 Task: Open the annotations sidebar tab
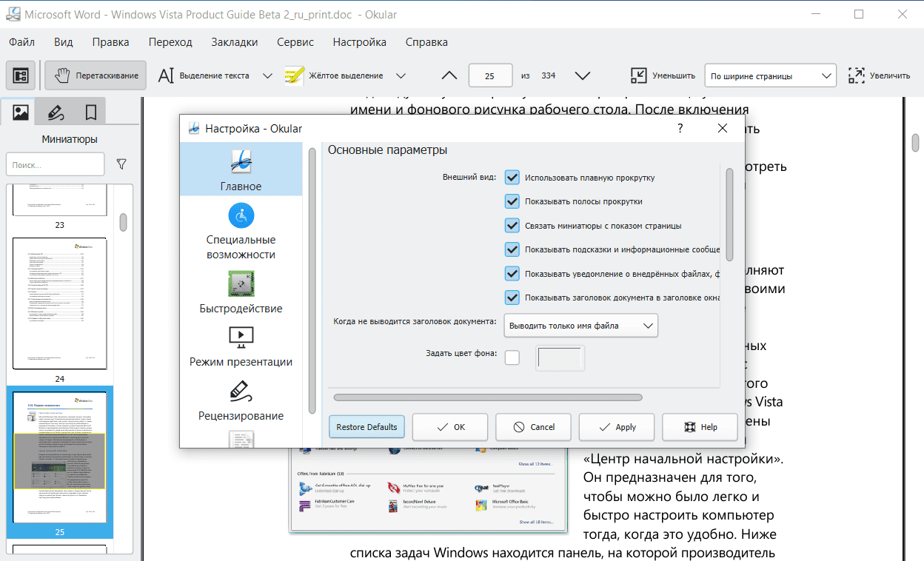tap(56, 112)
